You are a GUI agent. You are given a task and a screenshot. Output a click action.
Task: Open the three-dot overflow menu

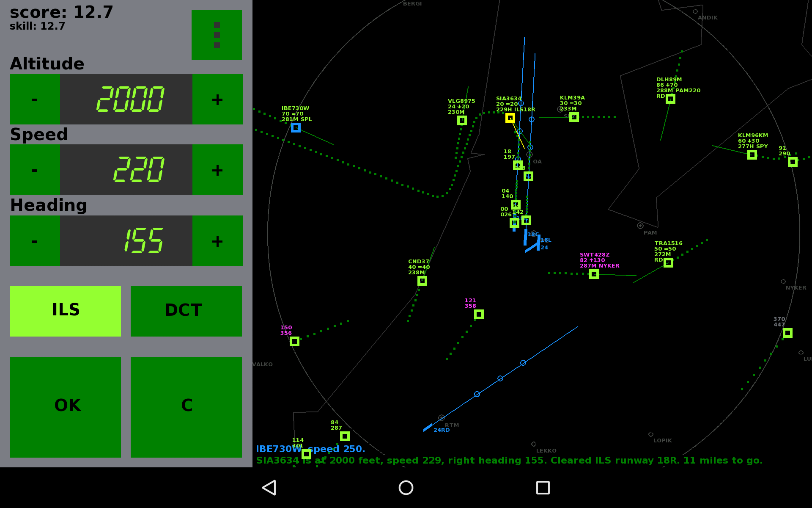[217, 35]
